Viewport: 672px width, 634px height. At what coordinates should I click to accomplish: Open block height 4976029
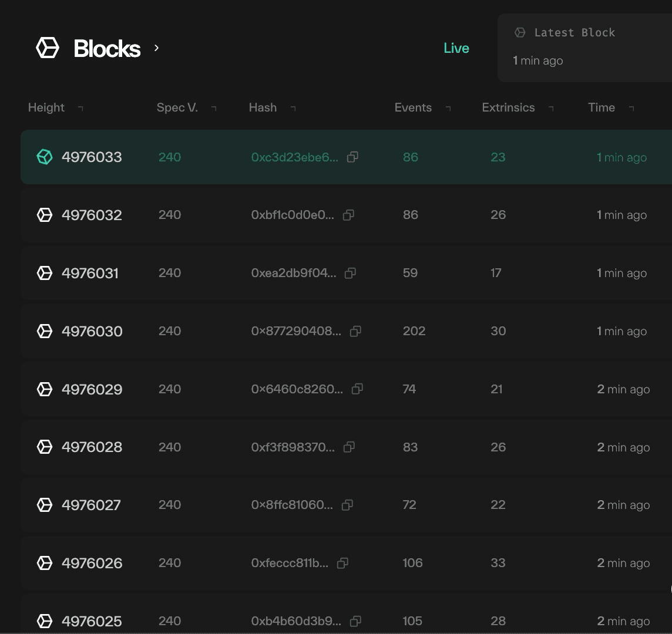(92, 389)
